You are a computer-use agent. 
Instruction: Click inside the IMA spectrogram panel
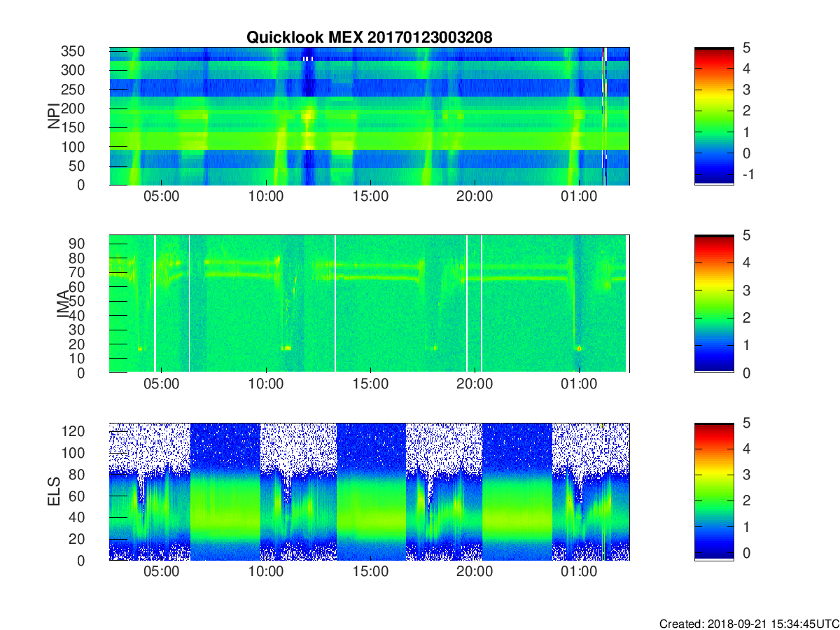click(369, 304)
